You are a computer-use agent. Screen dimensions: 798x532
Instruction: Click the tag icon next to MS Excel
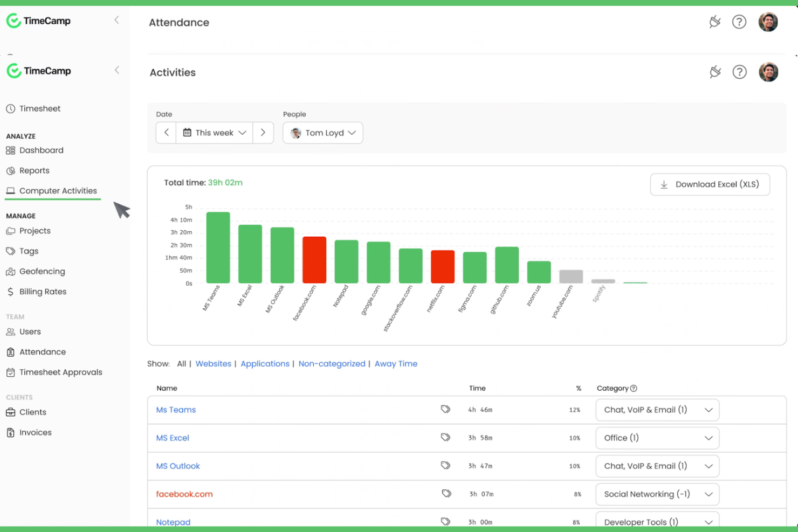[x=446, y=437]
